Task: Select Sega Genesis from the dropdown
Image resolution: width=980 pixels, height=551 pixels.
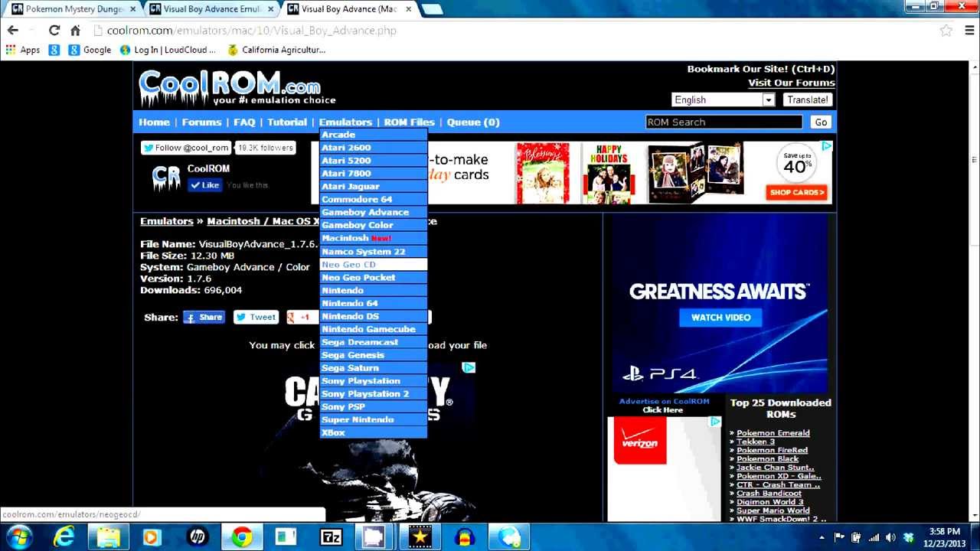Action: (x=373, y=355)
